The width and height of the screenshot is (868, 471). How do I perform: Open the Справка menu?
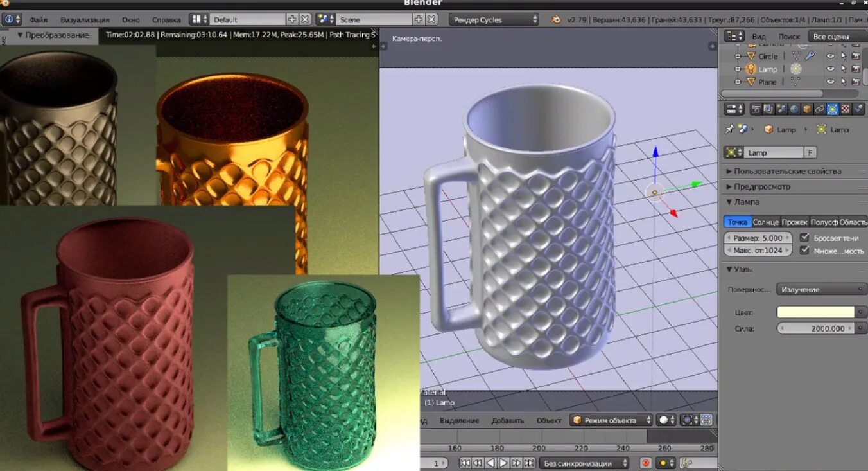pyautogui.click(x=166, y=20)
